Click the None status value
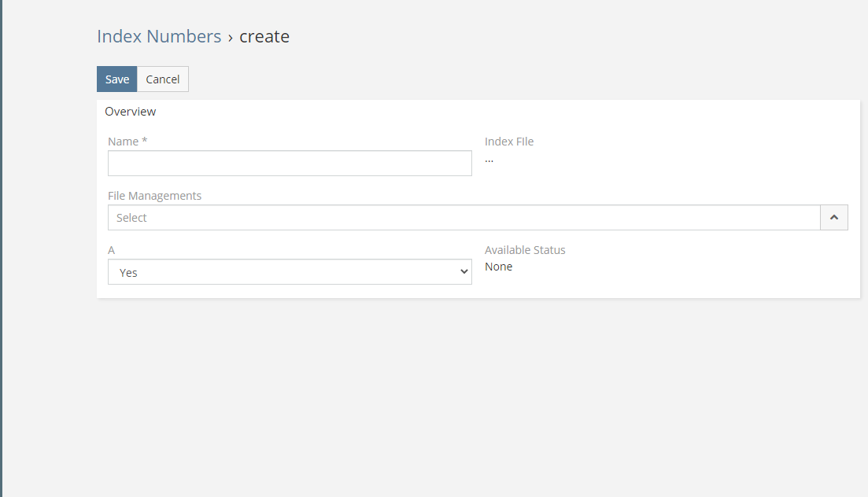The image size is (868, 497). point(498,267)
